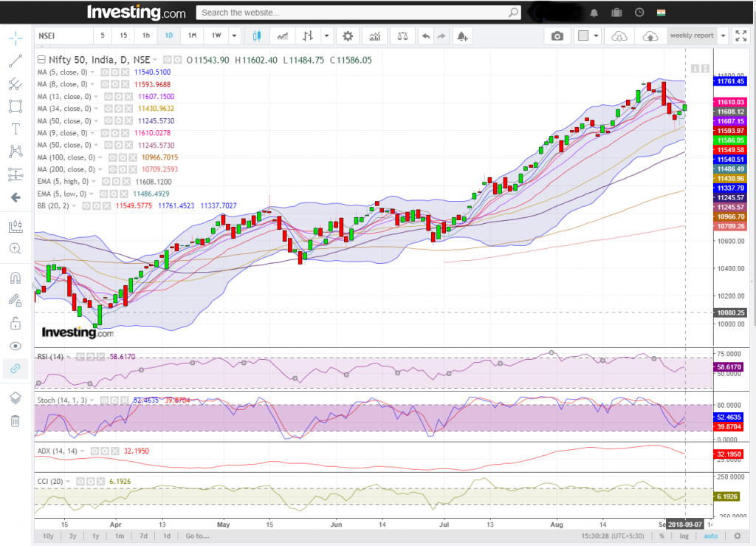
Task: Expand the layout selector dropdown arrow
Action: (x=597, y=35)
